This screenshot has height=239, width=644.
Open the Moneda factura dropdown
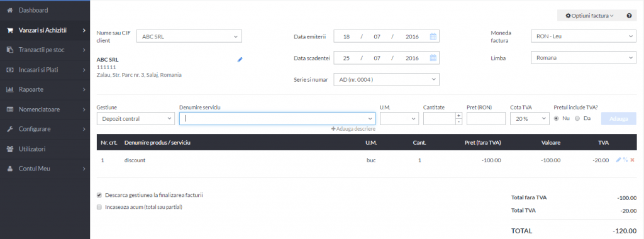[x=583, y=36]
